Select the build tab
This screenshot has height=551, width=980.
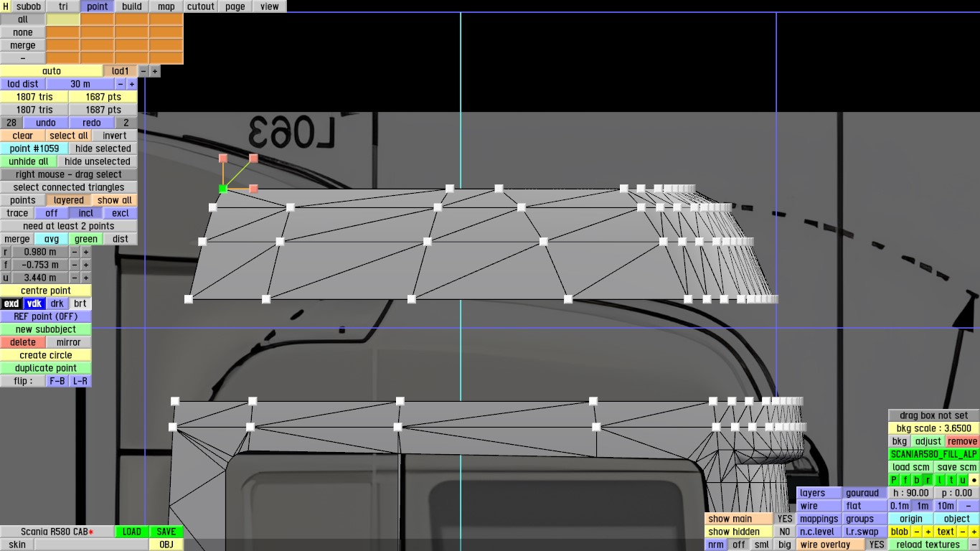pyautogui.click(x=132, y=6)
